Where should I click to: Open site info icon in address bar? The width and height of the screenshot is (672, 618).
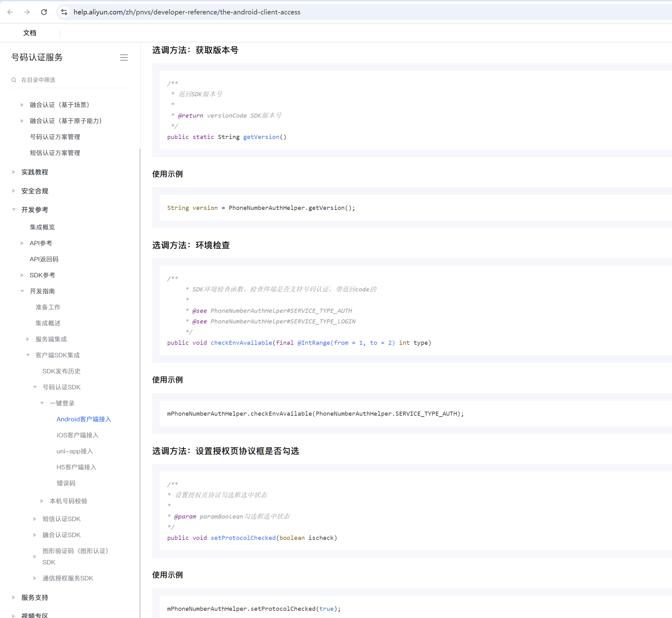64,12
